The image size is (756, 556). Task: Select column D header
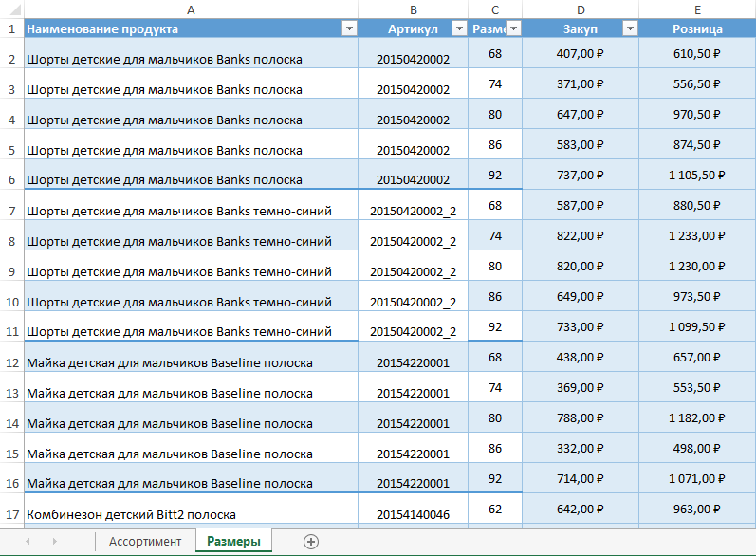pyautogui.click(x=581, y=9)
